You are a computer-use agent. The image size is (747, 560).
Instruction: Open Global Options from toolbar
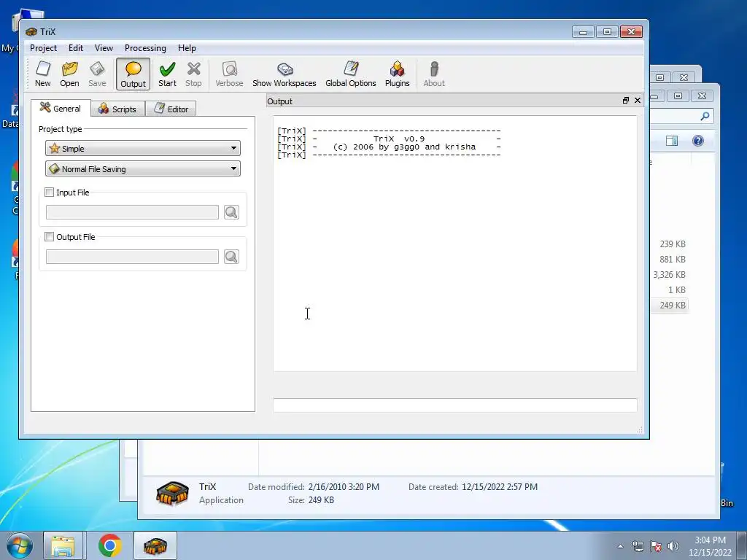351,74
